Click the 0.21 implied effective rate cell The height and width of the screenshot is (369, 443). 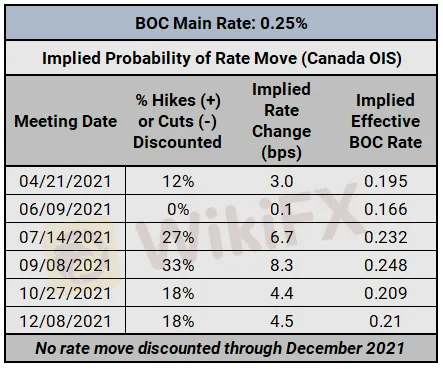click(x=385, y=321)
